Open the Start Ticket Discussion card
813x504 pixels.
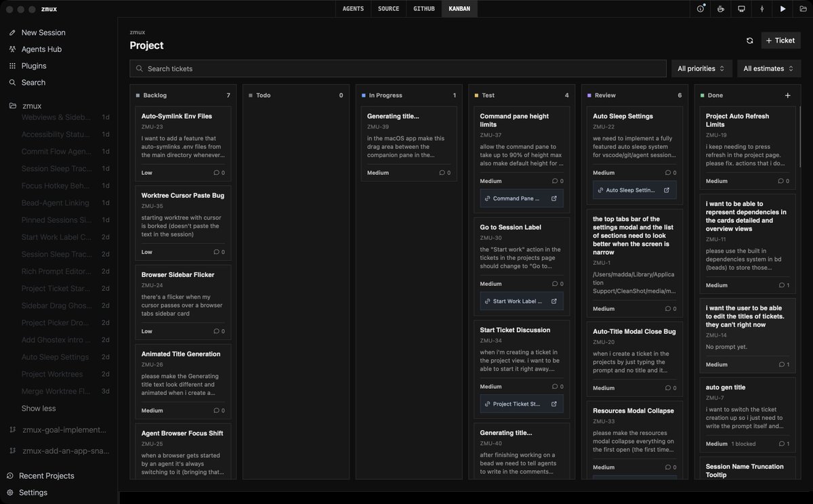[522, 369]
